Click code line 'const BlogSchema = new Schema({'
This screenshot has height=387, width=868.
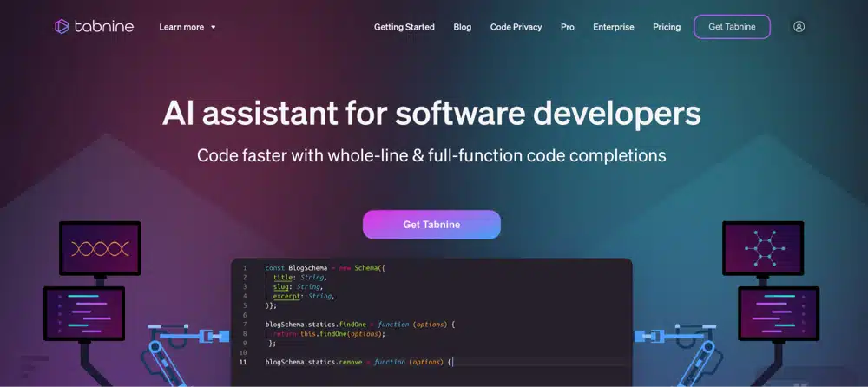(x=325, y=268)
